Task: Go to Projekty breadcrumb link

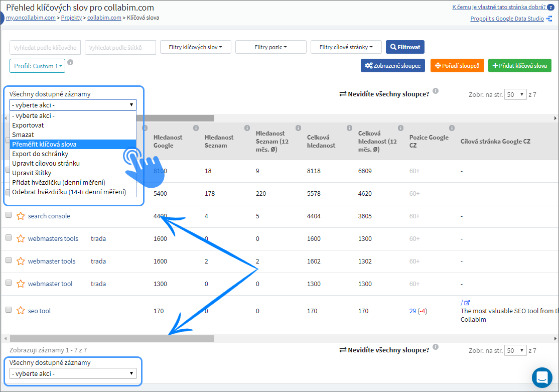Action: (71, 18)
